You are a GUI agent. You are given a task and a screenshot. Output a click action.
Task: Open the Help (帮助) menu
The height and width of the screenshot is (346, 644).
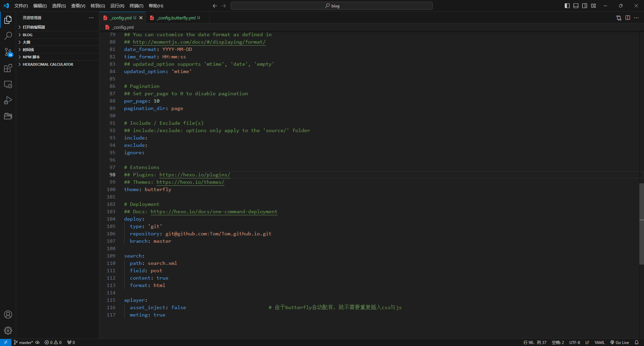pyautogui.click(x=156, y=6)
